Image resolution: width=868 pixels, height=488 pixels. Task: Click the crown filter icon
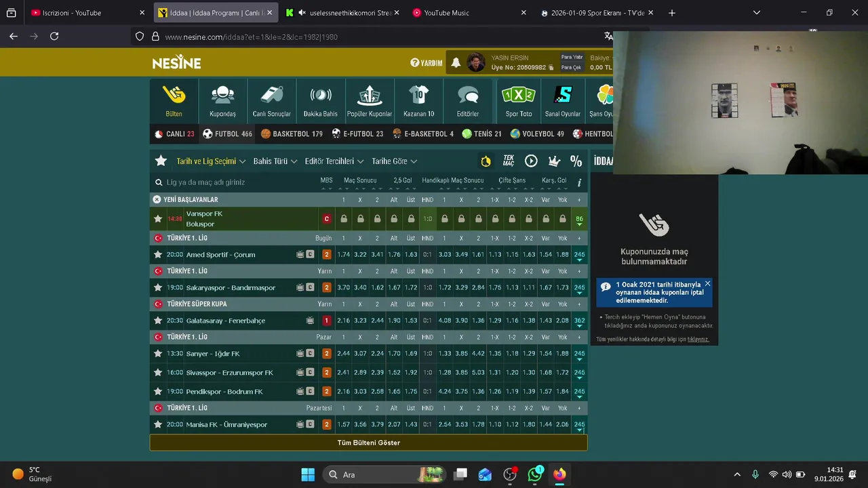point(554,161)
